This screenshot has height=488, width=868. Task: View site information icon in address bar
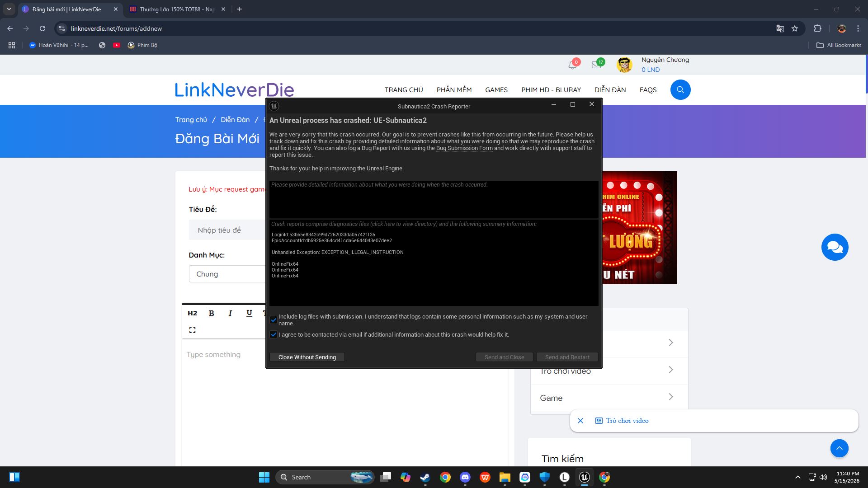(x=62, y=28)
